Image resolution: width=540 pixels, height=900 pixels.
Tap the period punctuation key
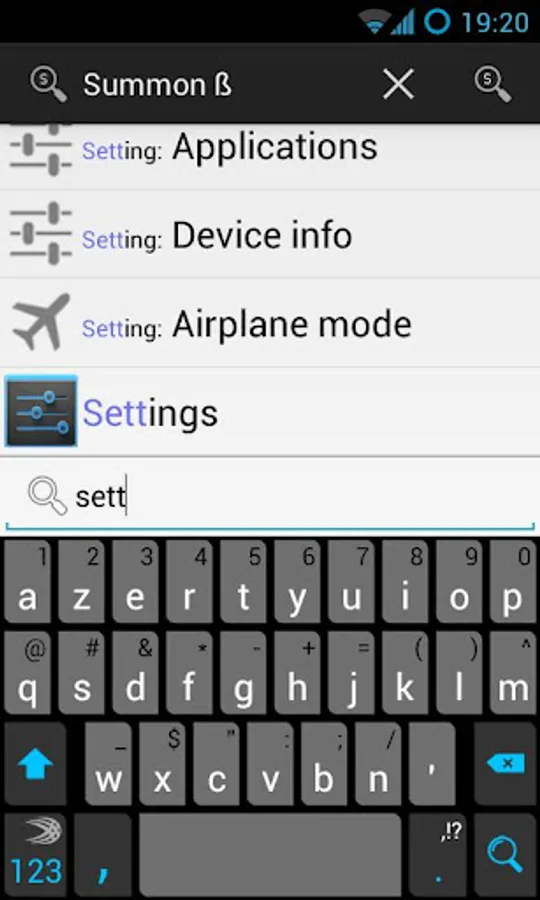click(438, 855)
